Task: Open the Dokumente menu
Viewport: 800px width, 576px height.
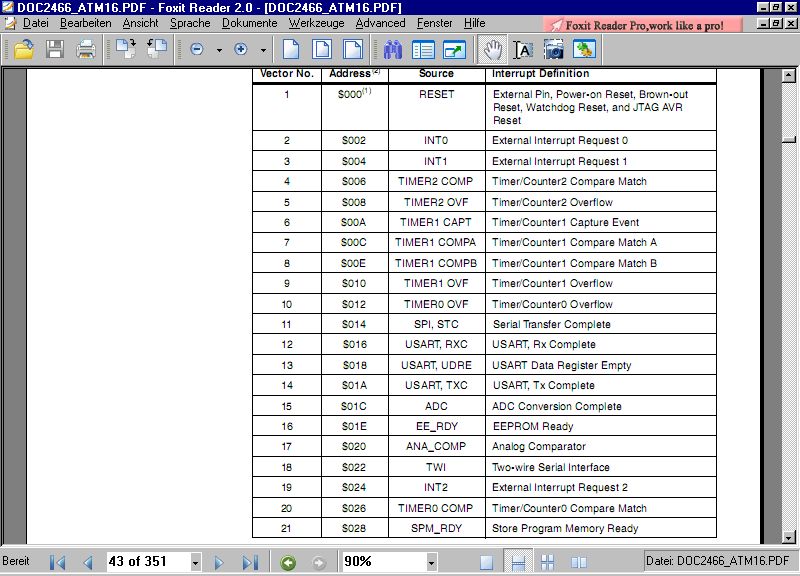Action: pyautogui.click(x=249, y=23)
